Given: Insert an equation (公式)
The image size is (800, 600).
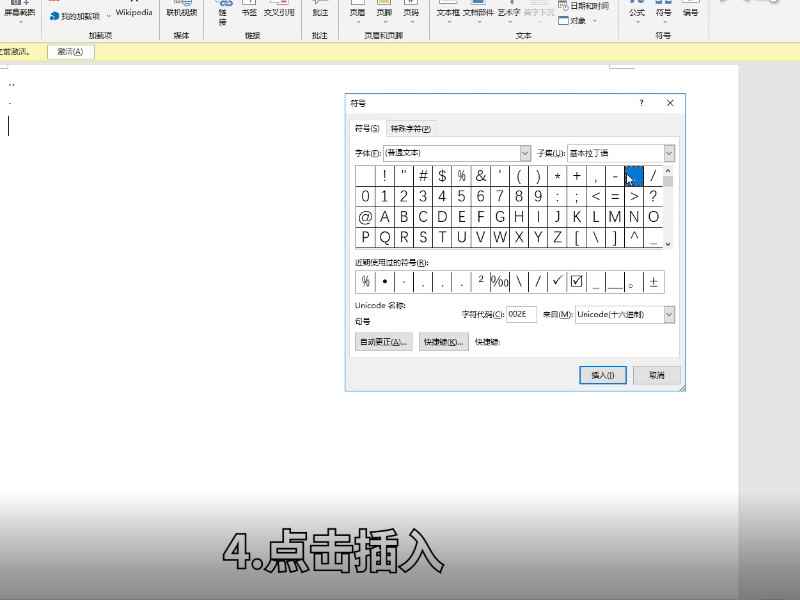Looking at the screenshot, I should click(x=637, y=12).
